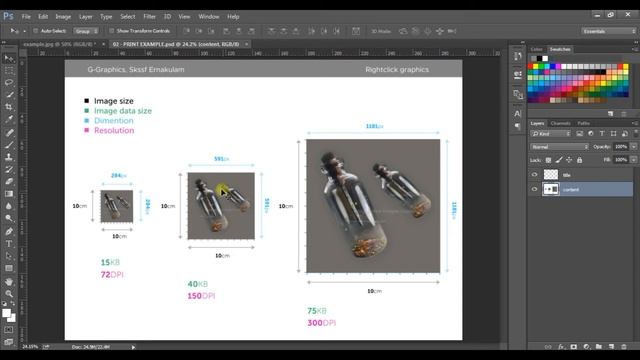The image size is (640, 360).
Task: Hide the title layer
Action: (534, 175)
